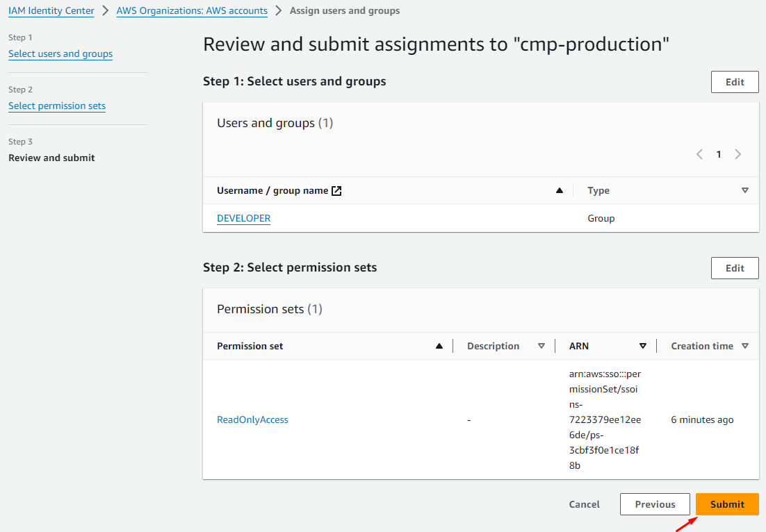Viewport: 766px width, 532px height.
Task: Cancel the assignment wizard
Action: [x=585, y=504]
